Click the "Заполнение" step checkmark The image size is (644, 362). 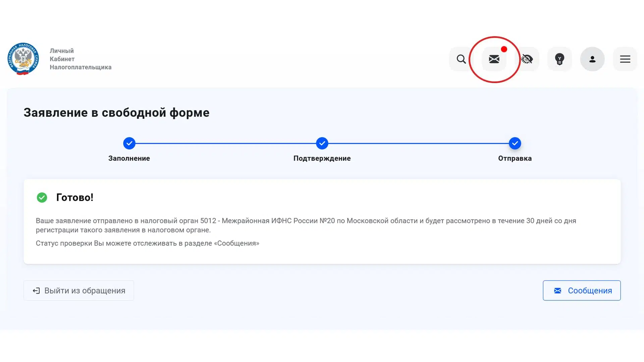pyautogui.click(x=129, y=143)
